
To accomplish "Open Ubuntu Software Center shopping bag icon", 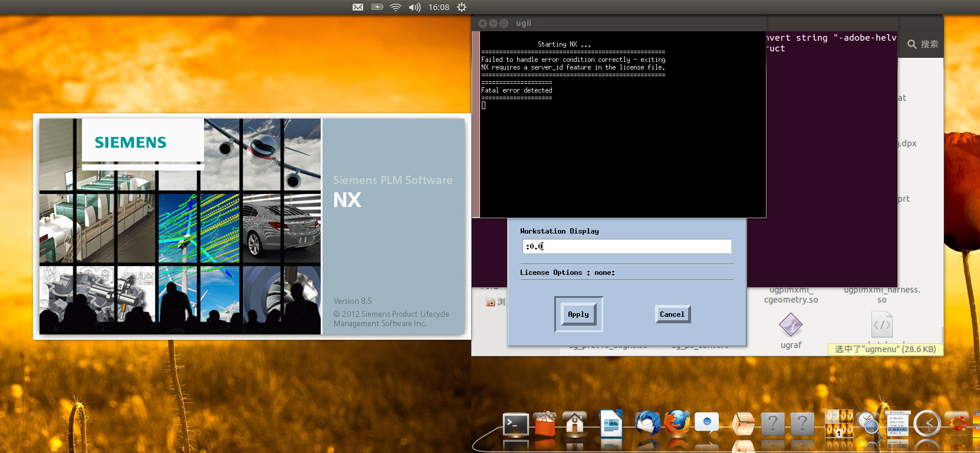I will point(545,424).
